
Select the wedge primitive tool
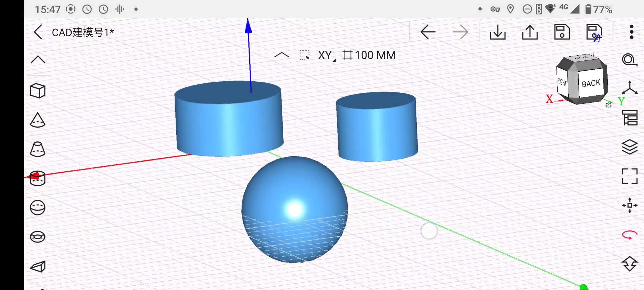coord(38,266)
